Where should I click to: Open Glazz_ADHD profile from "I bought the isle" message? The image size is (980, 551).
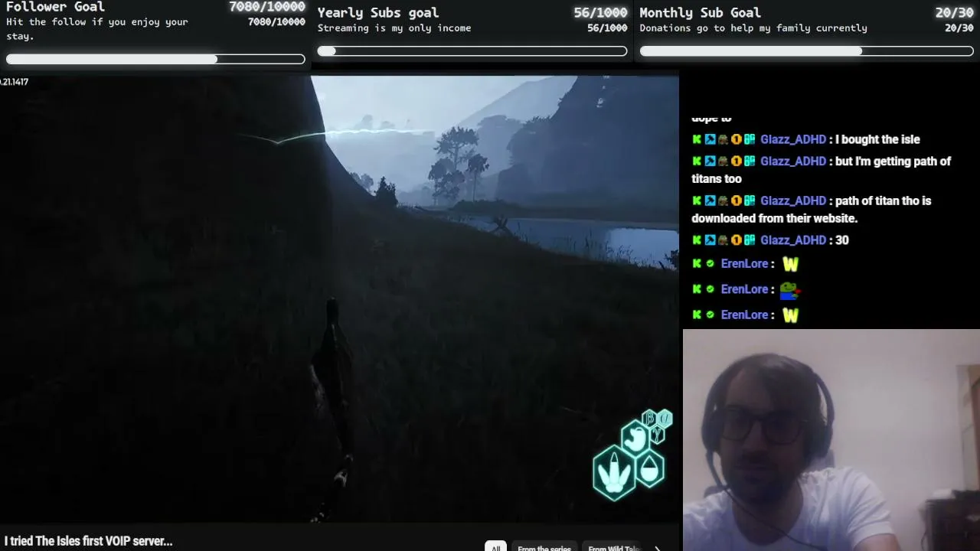point(793,139)
